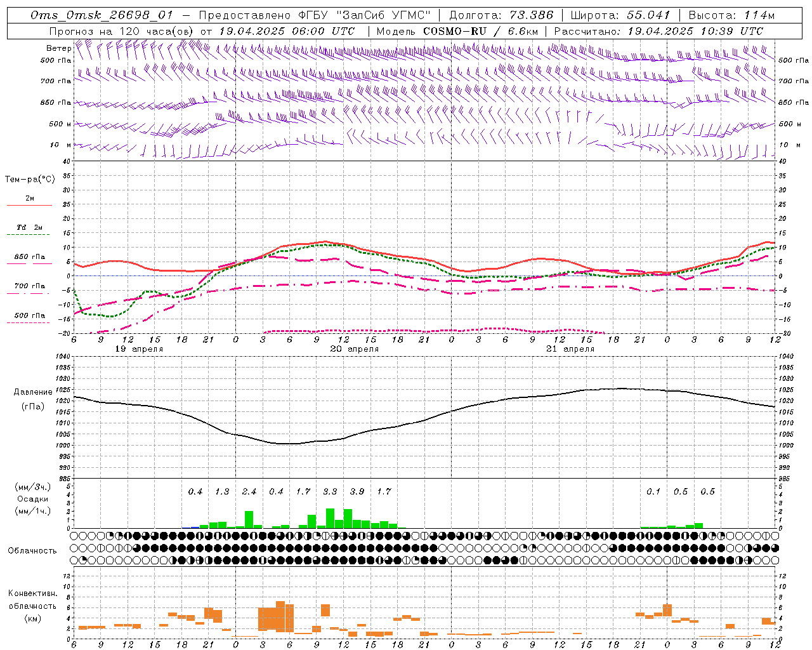Click the 10 м wind level label on left
The image size is (812, 650).
click(x=61, y=145)
